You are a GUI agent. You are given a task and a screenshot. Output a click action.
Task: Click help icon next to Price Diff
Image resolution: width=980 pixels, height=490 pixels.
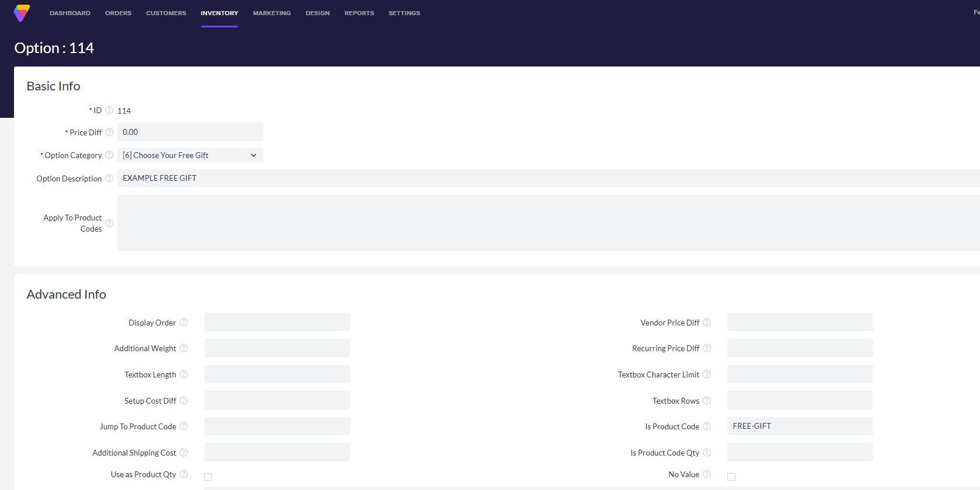pos(109,132)
